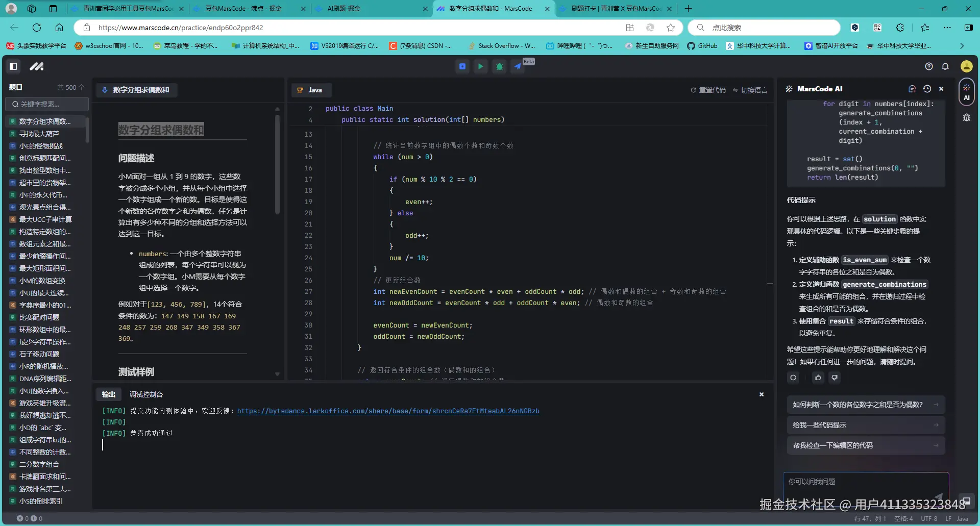980x526 pixels.
Task: Go back in the browser
Action: pos(14,28)
